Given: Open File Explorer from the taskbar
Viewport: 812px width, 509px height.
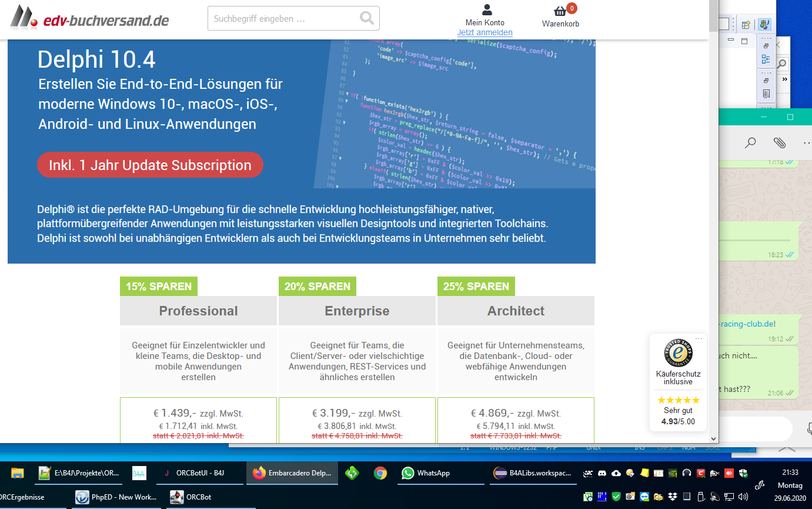Looking at the screenshot, I should point(18,473).
